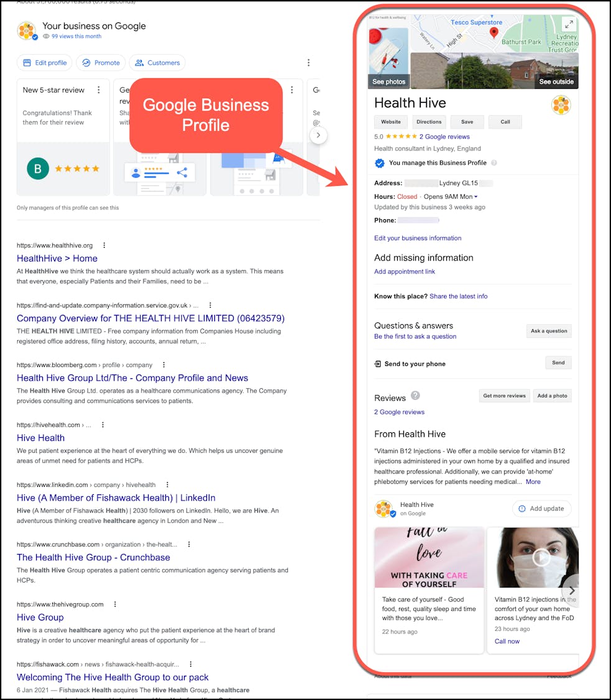Open three-dot menu next to bloomberg.com result
Image resolution: width=611 pixels, height=700 pixels.
(164, 365)
